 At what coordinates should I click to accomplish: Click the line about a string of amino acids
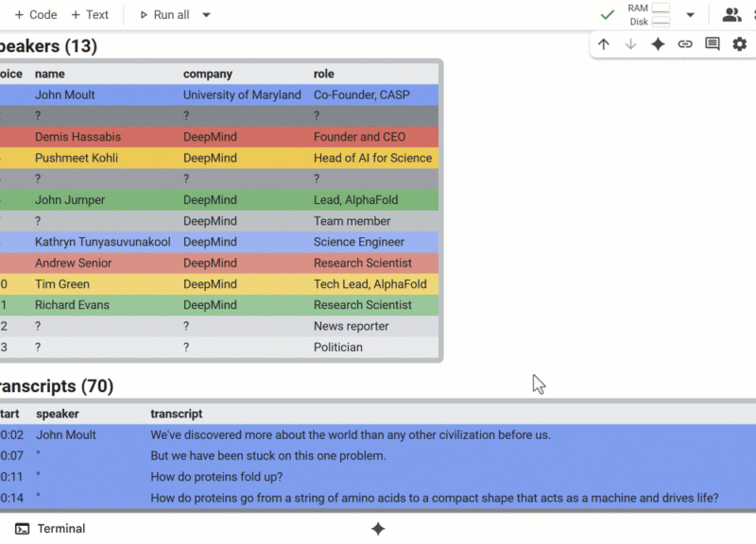pos(435,498)
